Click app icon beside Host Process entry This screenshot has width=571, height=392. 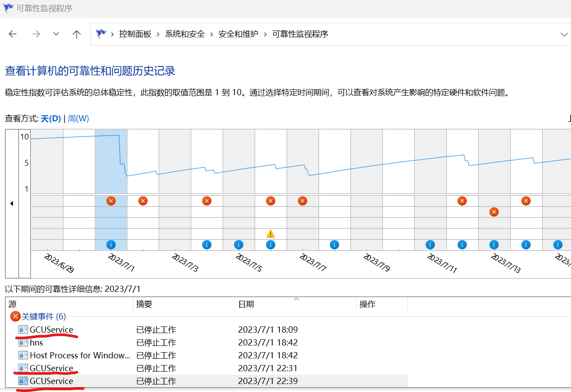point(23,355)
